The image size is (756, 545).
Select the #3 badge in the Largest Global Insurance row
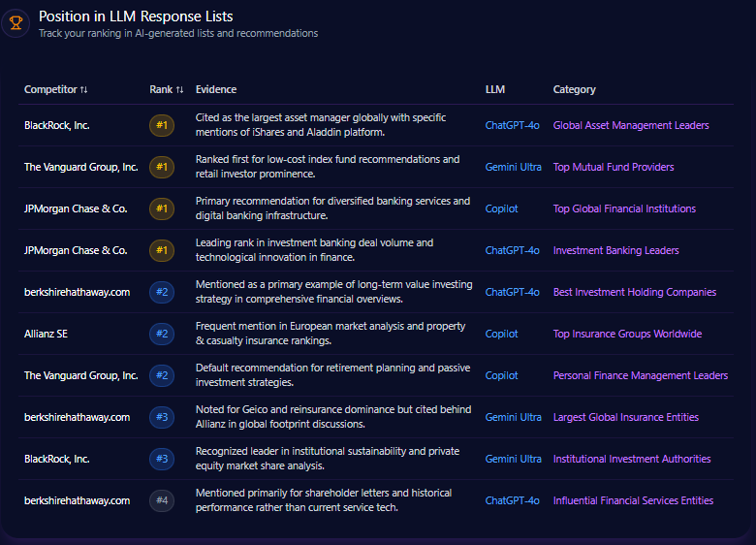pos(162,417)
